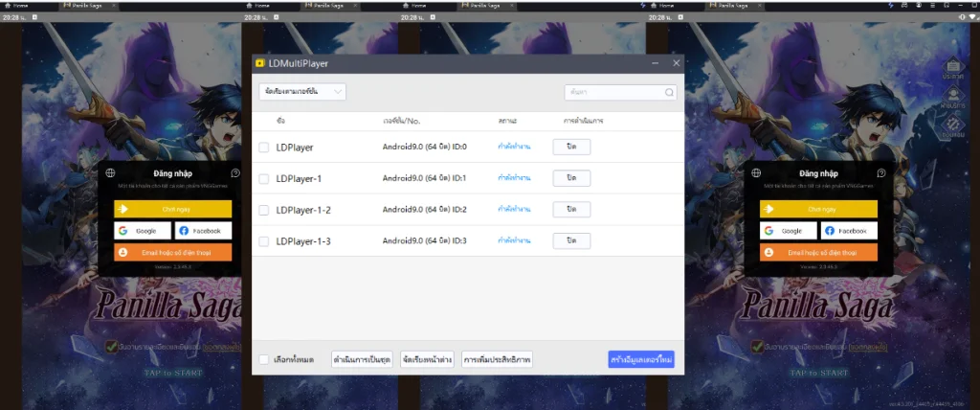Image resolution: width=980 pixels, height=410 pixels.
Task: Click TAP to START in rightmost emulator
Action: tap(819, 373)
